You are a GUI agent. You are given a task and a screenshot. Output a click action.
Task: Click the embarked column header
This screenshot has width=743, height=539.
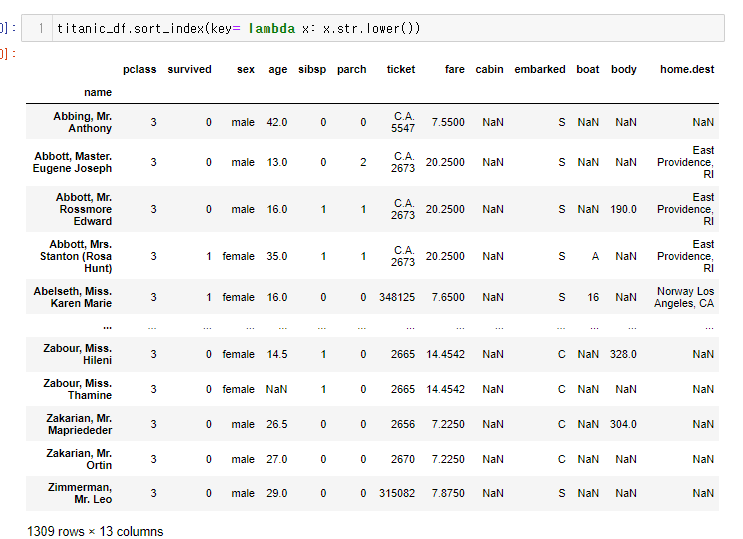[540, 69]
